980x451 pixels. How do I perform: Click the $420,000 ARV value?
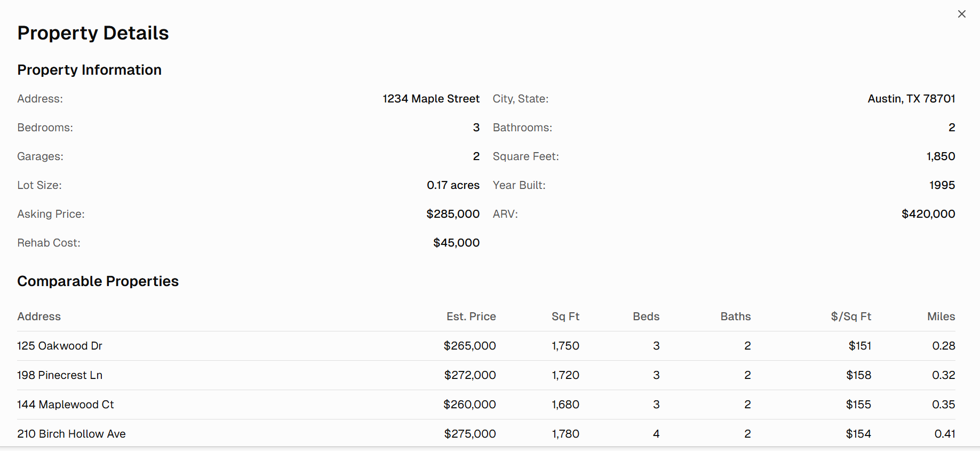click(x=928, y=214)
